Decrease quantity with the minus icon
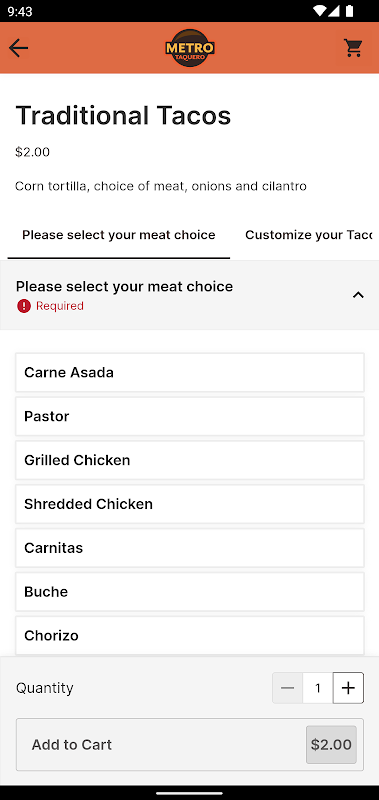The image size is (379, 800). (287, 688)
